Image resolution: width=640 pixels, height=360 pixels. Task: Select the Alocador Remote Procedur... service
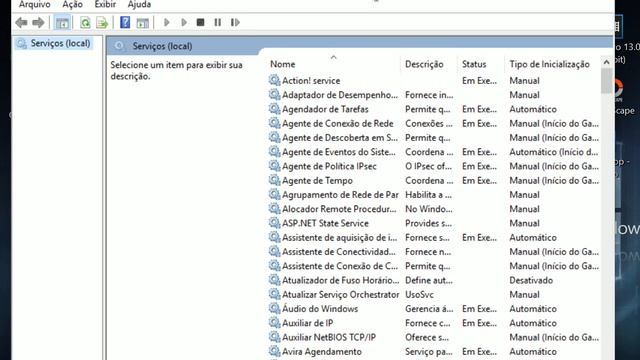pos(339,209)
